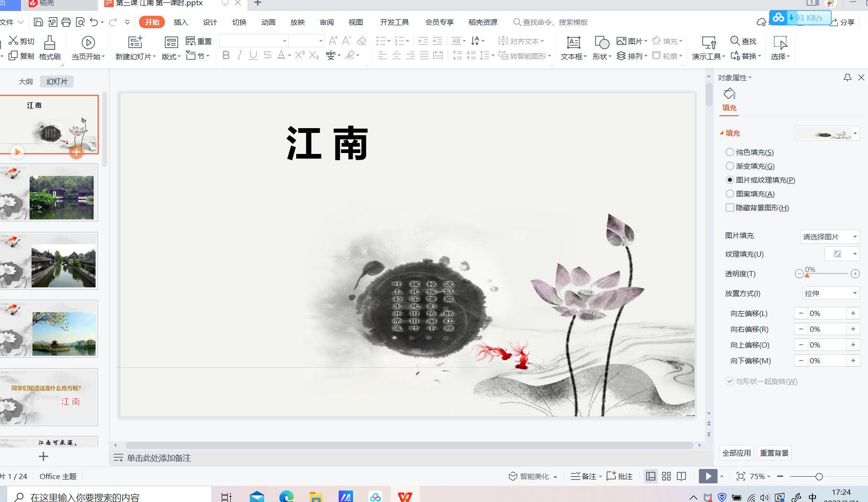Enable the 隐藏背景图形 checkbox
868x502 pixels.
click(x=730, y=207)
